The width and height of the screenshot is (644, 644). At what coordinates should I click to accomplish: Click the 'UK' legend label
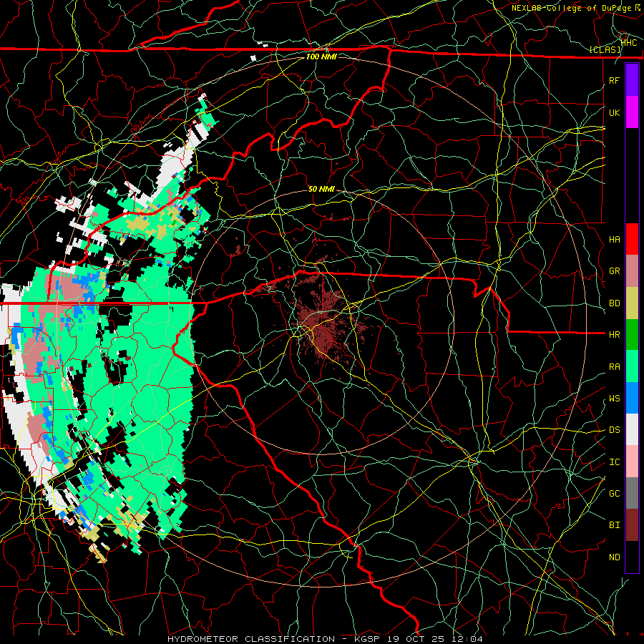point(614,112)
